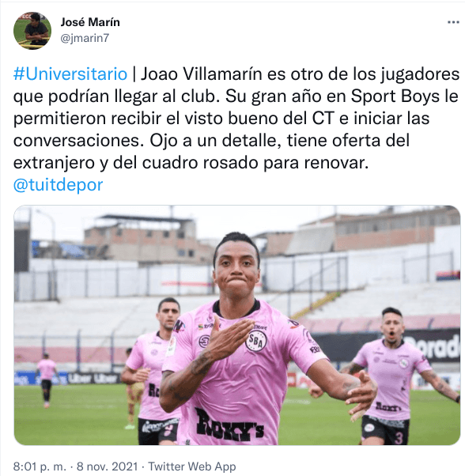Open the #Universitario hashtag
This screenshot has height=476, width=465.
(70, 74)
